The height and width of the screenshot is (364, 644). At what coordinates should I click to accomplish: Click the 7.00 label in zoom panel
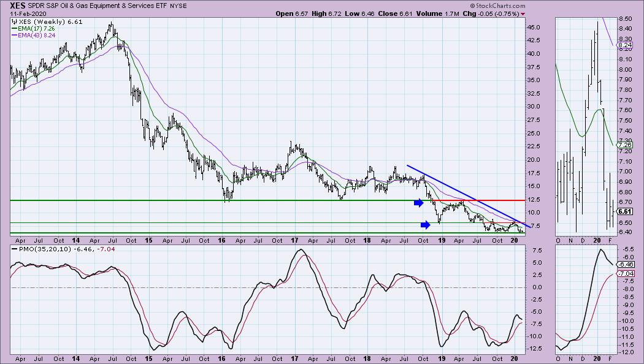point(626,172)
